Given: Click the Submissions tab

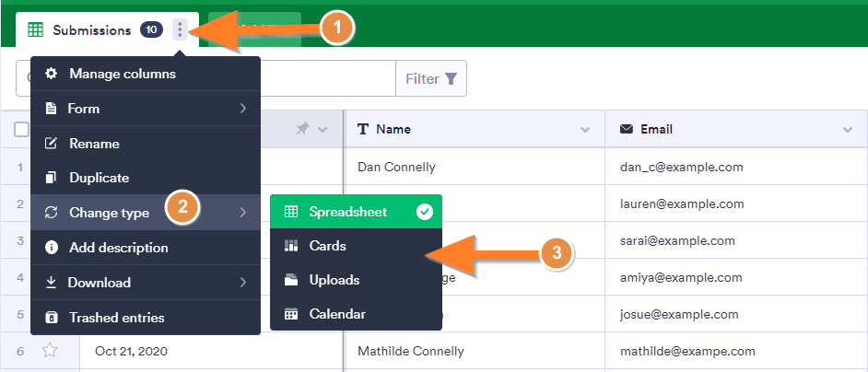Looking at the screenshot, I should point(91,29).
